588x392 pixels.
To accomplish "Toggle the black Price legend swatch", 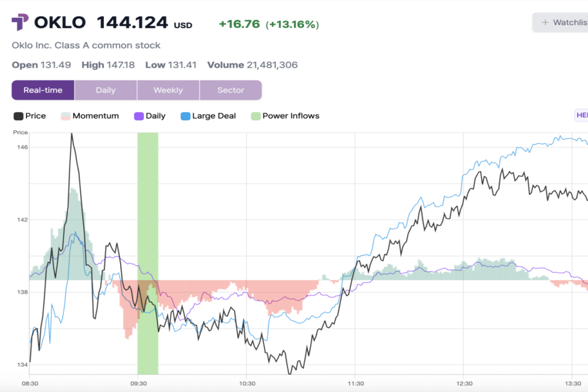I will point(18,116).
